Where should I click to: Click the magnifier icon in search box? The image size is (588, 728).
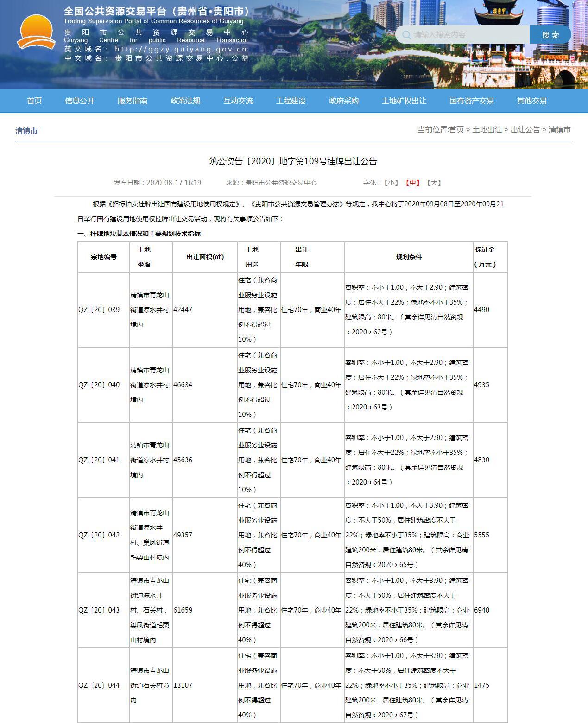pyautogui.click(x=406, y=35)
